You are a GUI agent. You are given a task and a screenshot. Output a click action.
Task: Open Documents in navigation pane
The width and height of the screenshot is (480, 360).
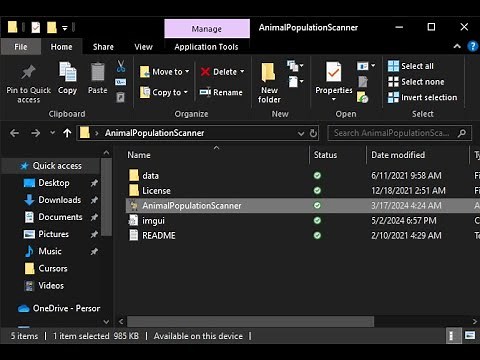point(60,217)
